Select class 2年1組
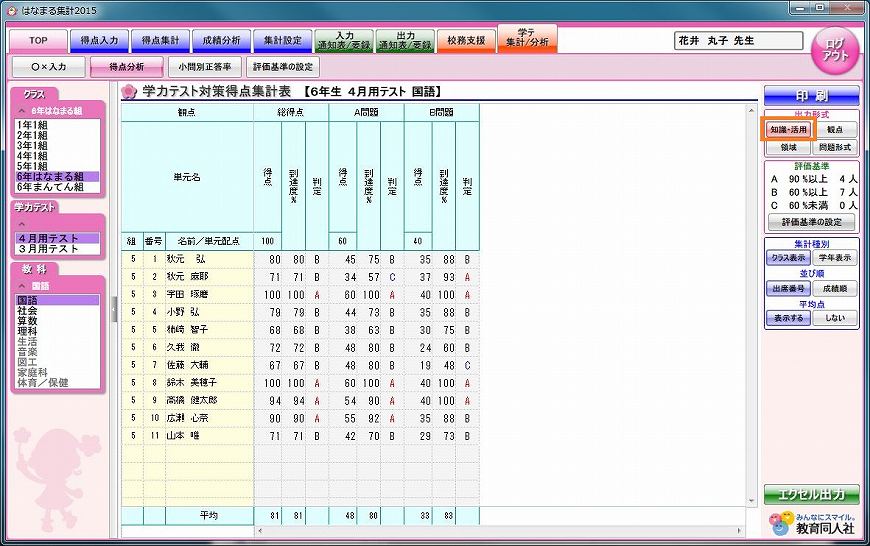Viewport: 870px width, 546px height. coord(58,135)
